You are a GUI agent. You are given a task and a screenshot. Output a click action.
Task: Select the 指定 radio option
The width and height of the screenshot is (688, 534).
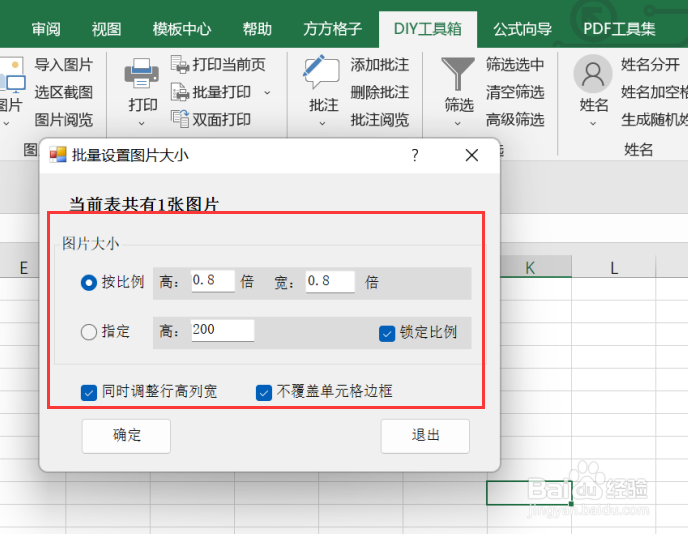89,332
